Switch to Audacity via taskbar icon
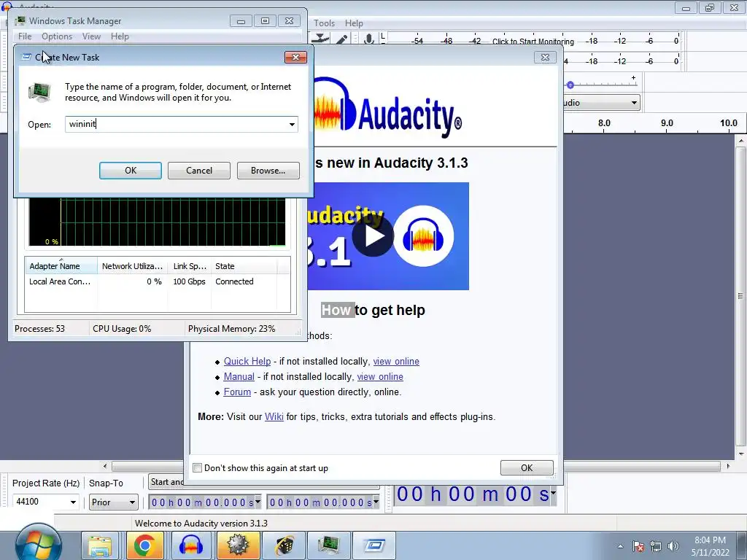 [x=190, y=545]
